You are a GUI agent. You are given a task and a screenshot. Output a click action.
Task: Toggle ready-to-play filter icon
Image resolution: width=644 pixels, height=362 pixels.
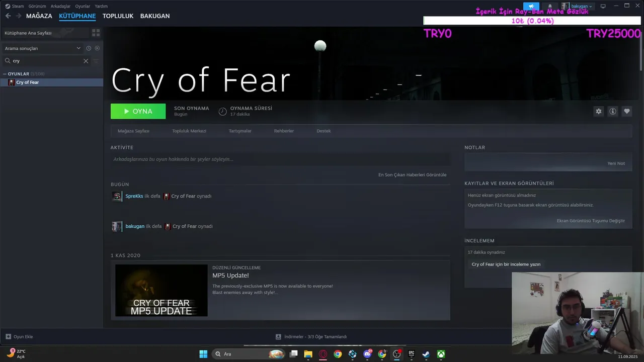tap(97, 48)
